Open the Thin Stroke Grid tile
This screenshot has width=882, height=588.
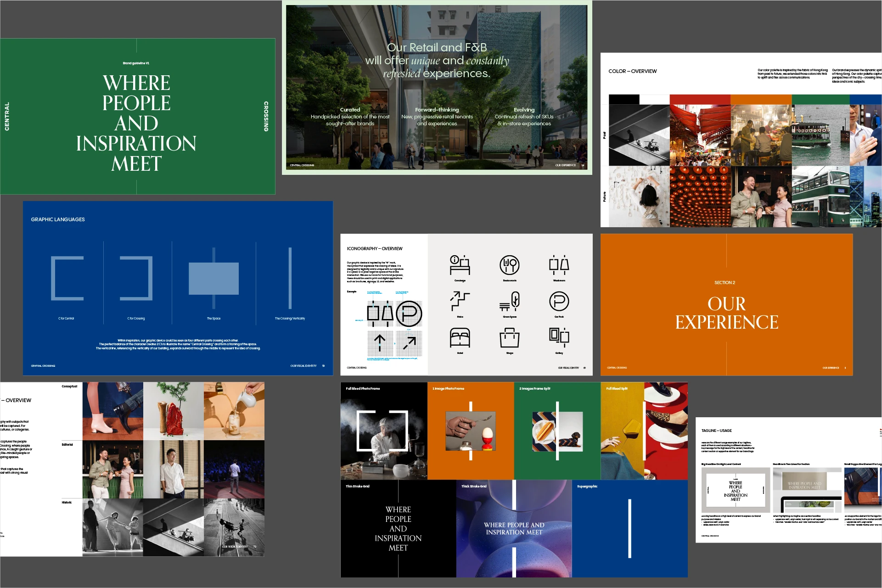(x=398, y=528)
